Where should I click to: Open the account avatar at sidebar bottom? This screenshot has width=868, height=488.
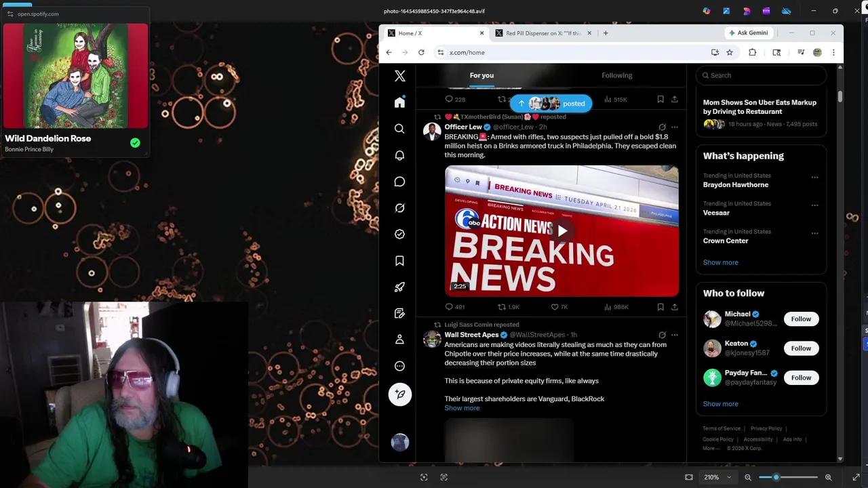pyautogui.click(x=400, y=442)
